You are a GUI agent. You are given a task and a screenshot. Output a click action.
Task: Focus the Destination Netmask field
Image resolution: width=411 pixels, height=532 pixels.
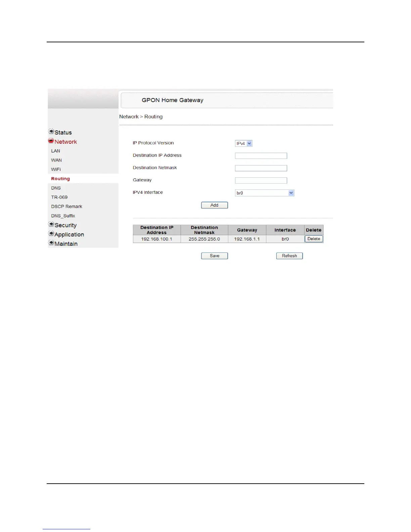click(261, 168)
